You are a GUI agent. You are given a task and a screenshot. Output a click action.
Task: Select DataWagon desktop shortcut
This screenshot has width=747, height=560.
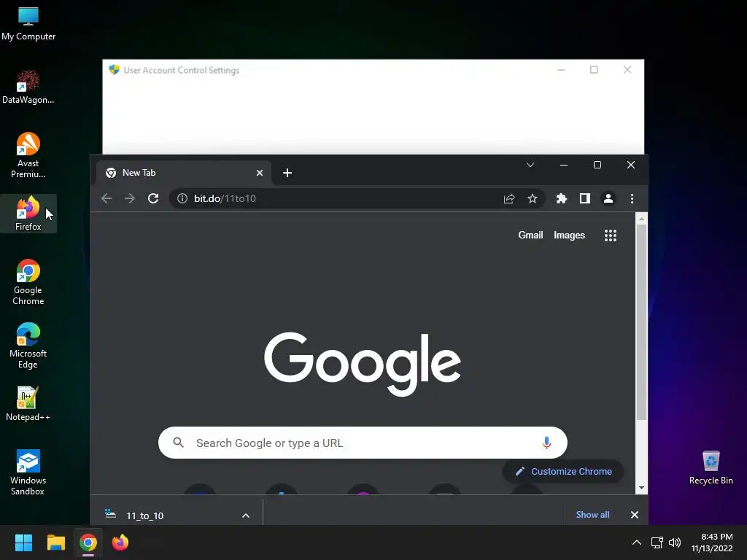28,87
